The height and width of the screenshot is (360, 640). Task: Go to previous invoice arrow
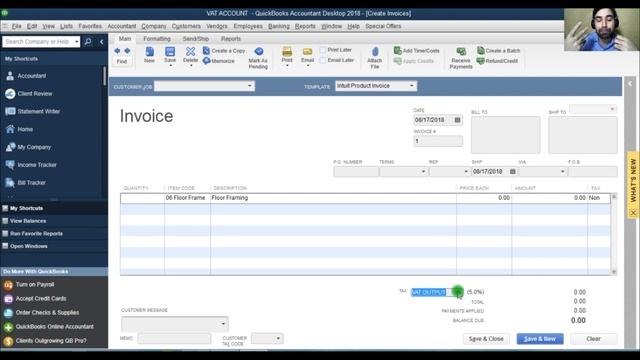[117, 51]
